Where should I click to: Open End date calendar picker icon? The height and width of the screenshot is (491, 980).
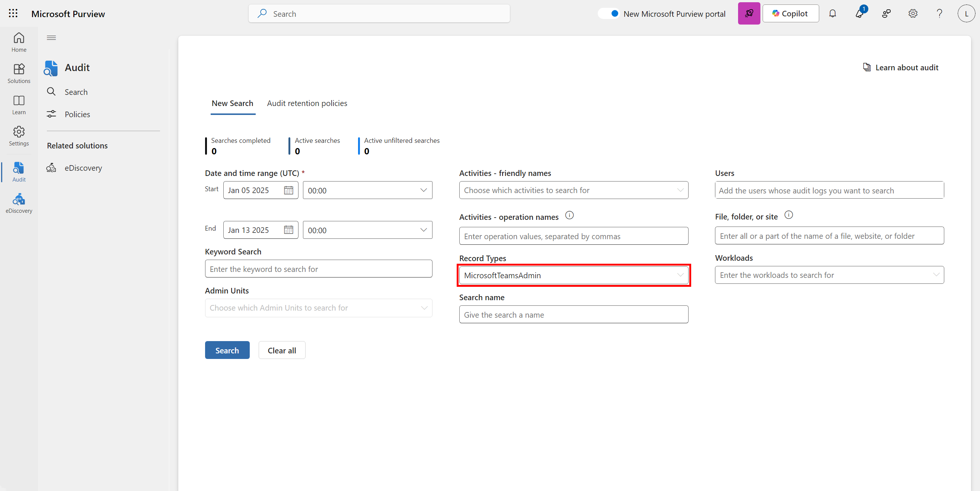point(288,230)
